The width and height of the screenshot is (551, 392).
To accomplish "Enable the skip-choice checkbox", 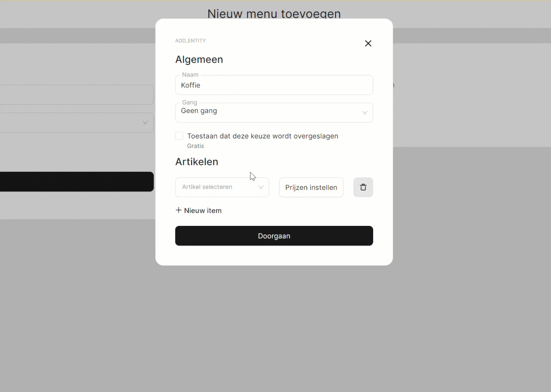I will tap(179, 136).
